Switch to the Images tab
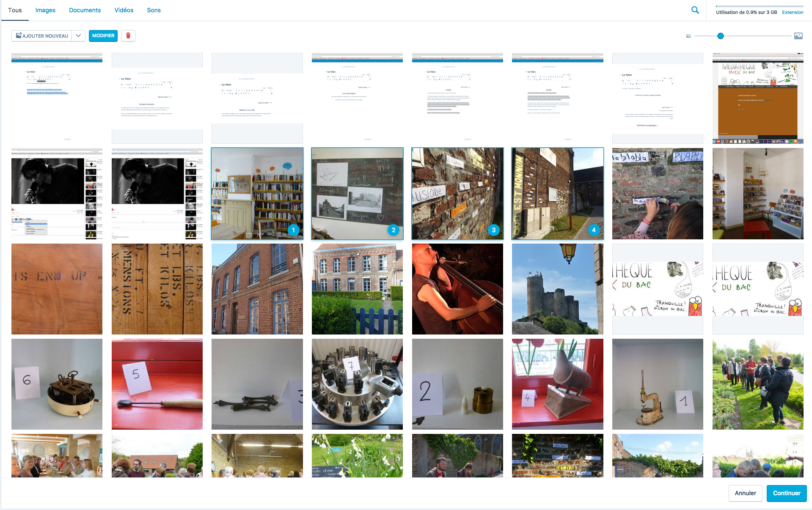 [45, 10]
